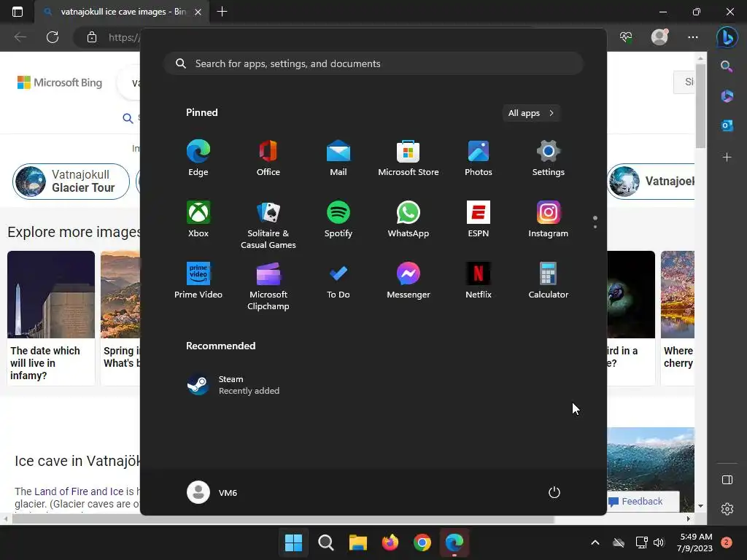
Task: Open the notification count badge
Action: (727, 542)
